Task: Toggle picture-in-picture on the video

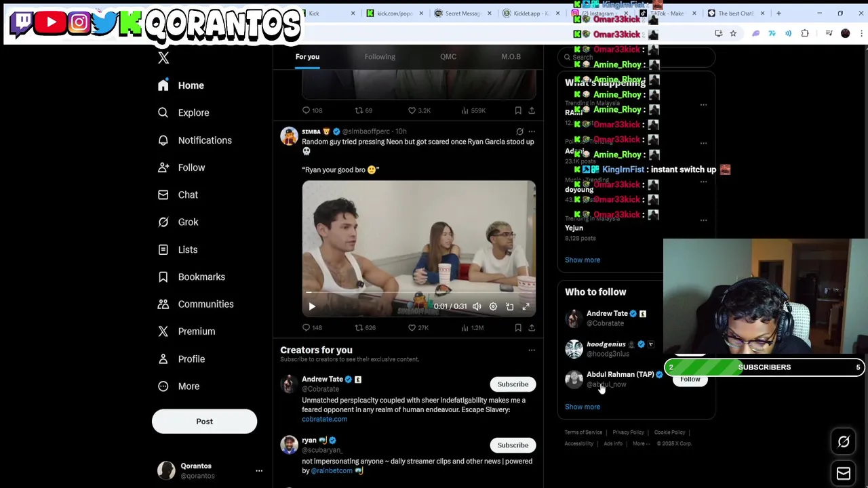Action: pos(509,307)
